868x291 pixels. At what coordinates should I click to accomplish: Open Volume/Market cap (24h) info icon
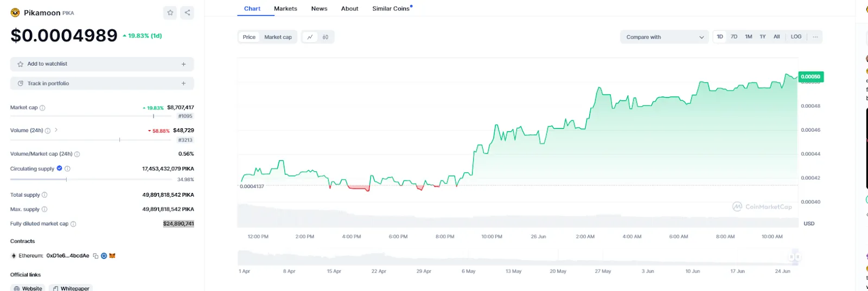(x=77, y=154)
